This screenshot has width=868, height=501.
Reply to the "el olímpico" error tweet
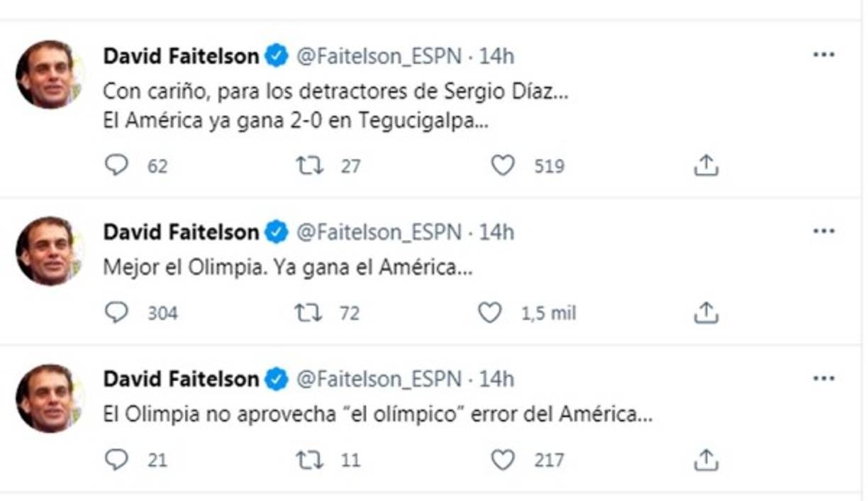(116, 460)
